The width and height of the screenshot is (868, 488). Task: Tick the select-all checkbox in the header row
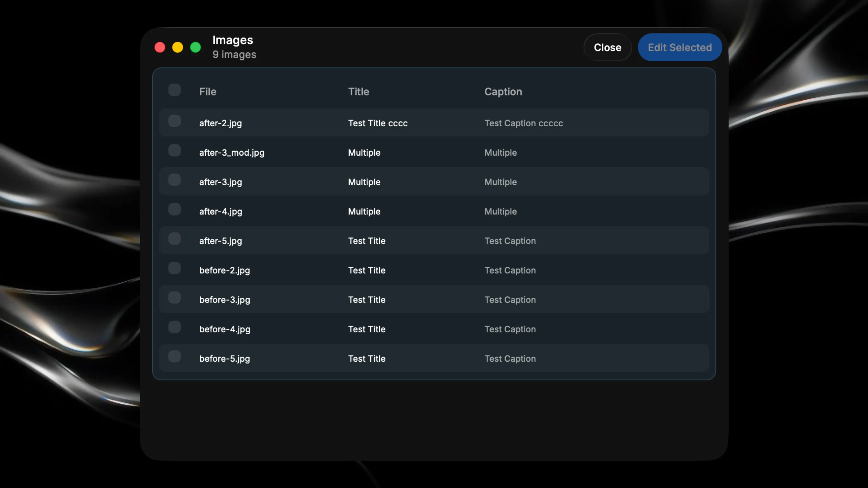pyautogui.click(x=174, y=90)
